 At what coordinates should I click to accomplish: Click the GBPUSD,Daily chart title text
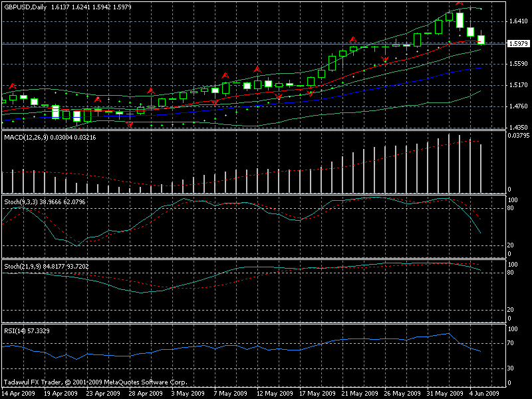pos(25,7)
